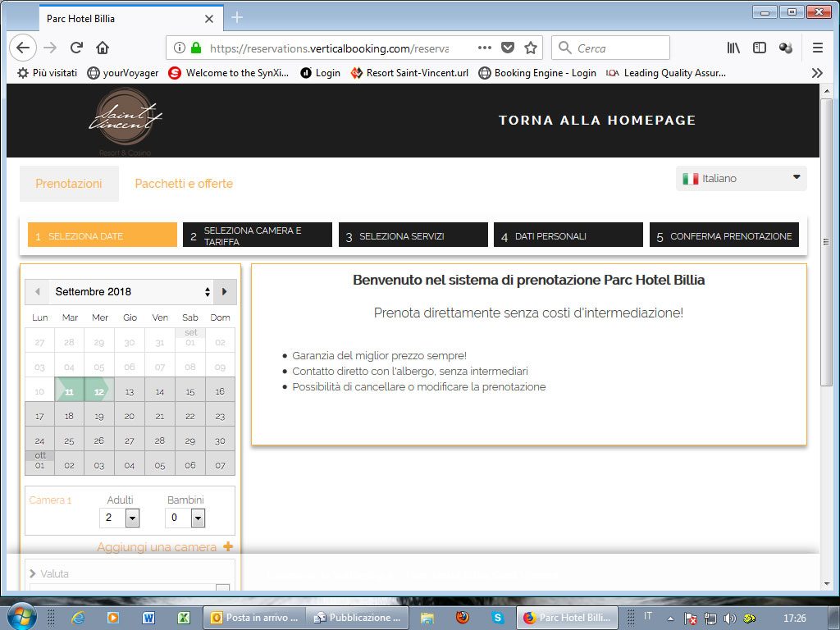840x630 pixels.
Task: Open the Settembre 2018 month selector
Action: [x=130, y=291]
